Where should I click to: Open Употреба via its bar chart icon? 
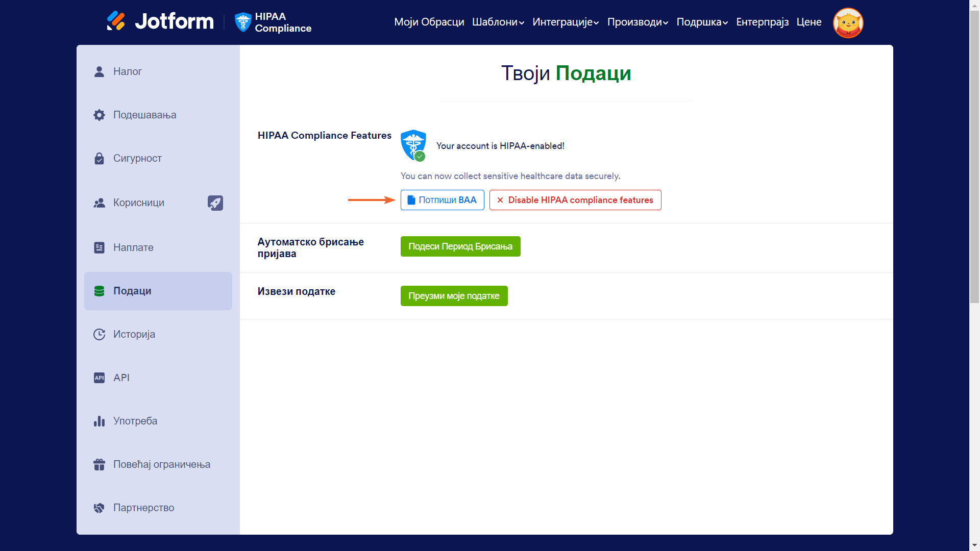(99, 421)
